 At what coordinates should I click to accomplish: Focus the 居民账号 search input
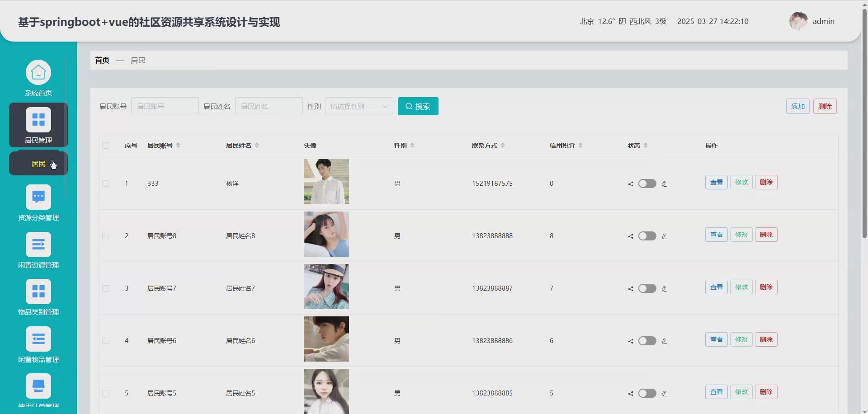click(x=165, y=106)
